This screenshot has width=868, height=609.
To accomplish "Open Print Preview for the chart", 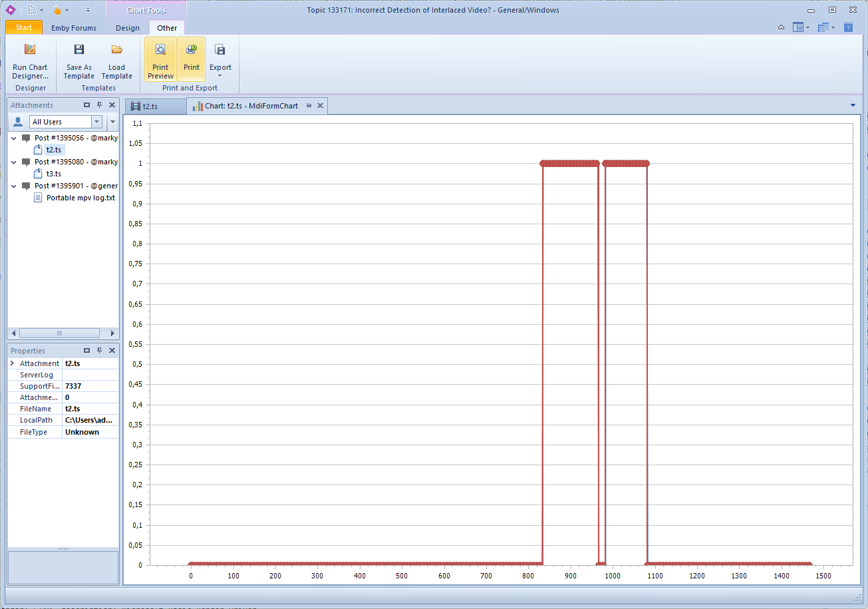I will 160,60.
